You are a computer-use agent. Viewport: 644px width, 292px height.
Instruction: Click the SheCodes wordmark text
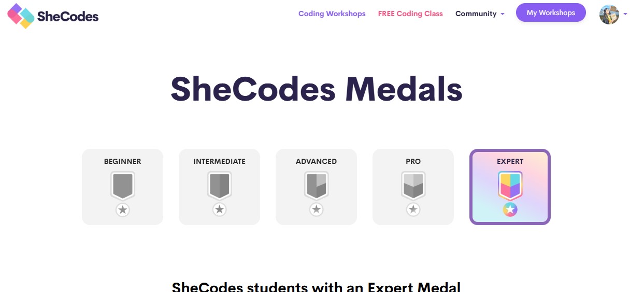[68, 16]
